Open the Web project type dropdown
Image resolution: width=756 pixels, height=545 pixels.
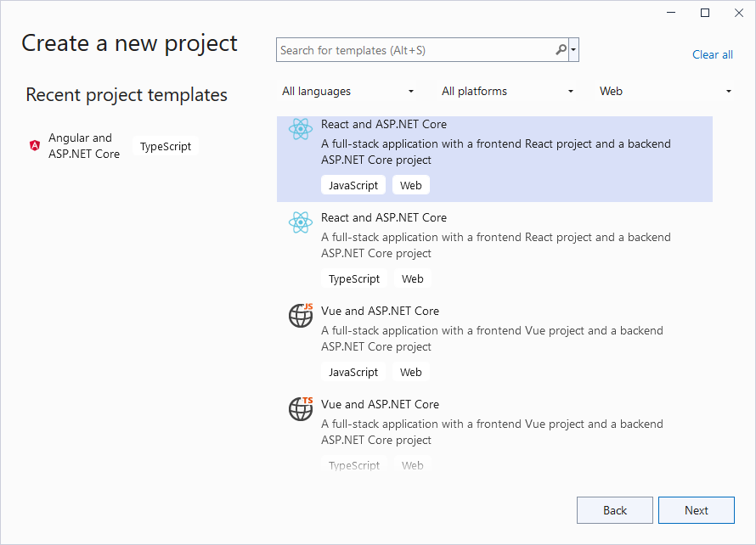[x=665, y=91]
